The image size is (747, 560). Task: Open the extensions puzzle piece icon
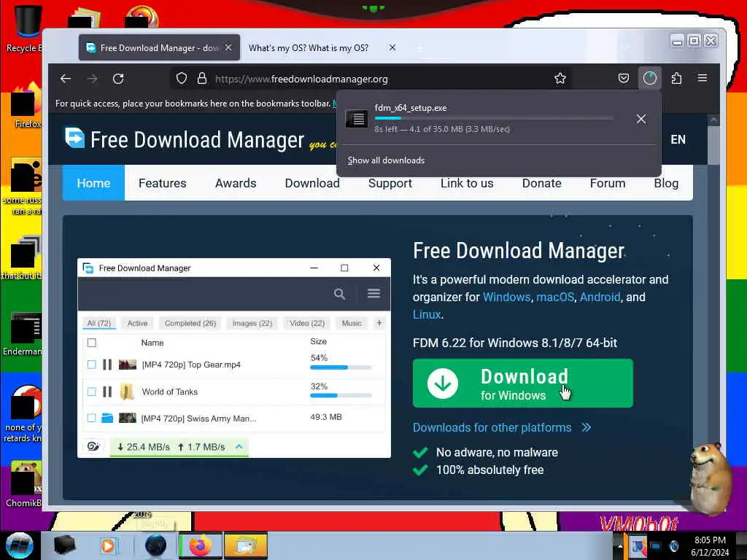(x=676, y=78)
